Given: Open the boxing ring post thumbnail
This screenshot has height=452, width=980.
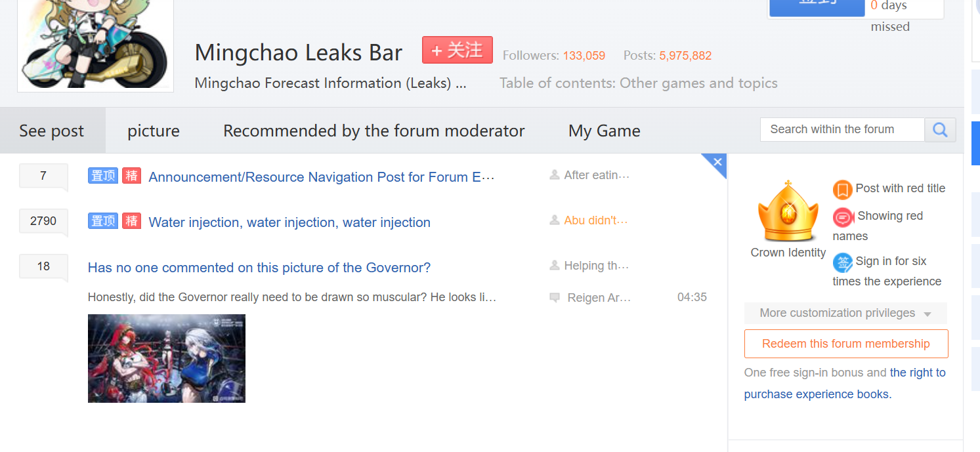Looking at the screenshot, I should 167,358.
